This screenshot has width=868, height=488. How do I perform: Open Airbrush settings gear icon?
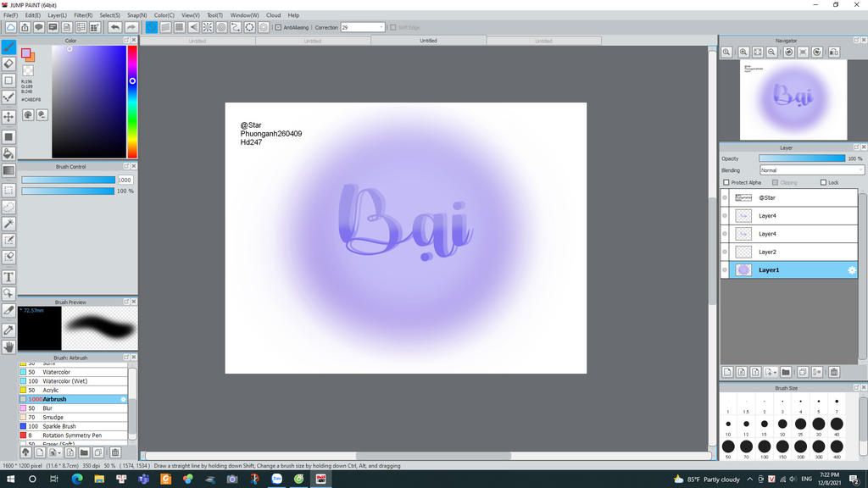click(123, 399)
